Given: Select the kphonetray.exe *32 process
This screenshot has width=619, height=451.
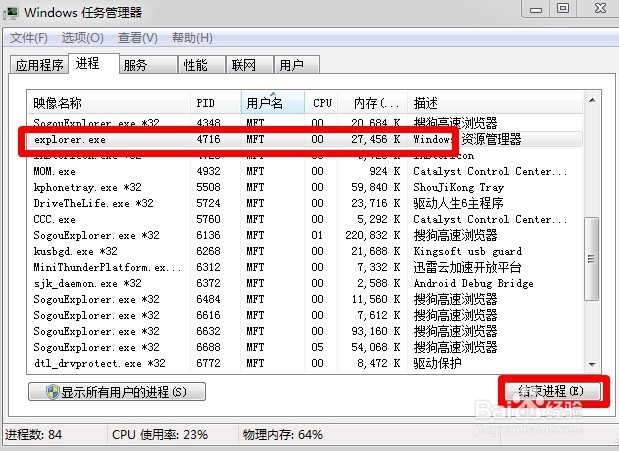Looking at the screenshot, I should (x=304, y=187).
